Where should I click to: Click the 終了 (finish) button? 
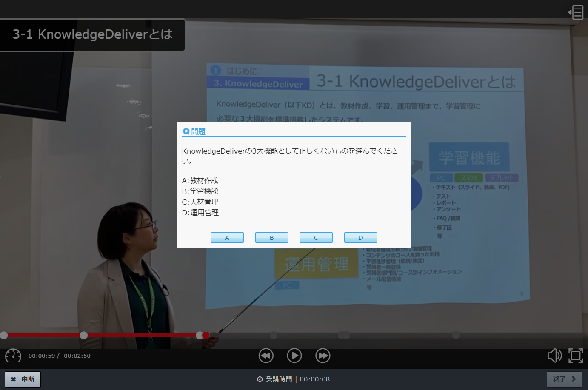point(564,379)
